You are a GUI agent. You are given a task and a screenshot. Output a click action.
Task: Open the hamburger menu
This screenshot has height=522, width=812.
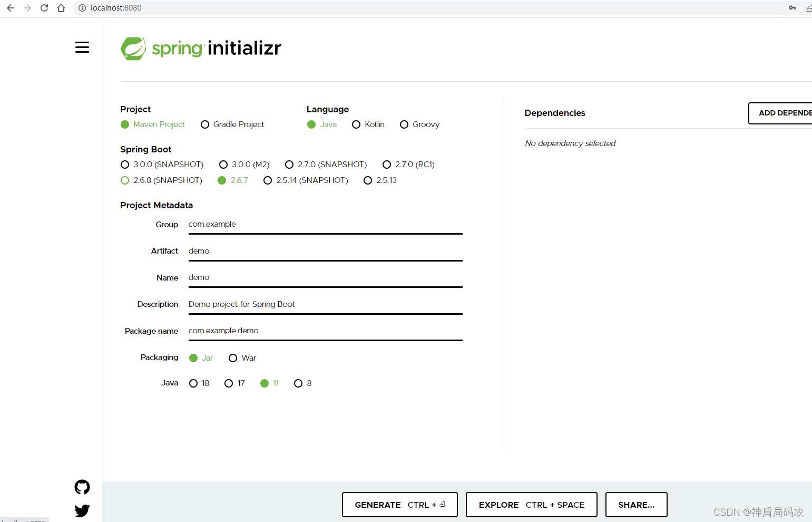[x=82, y=47]
